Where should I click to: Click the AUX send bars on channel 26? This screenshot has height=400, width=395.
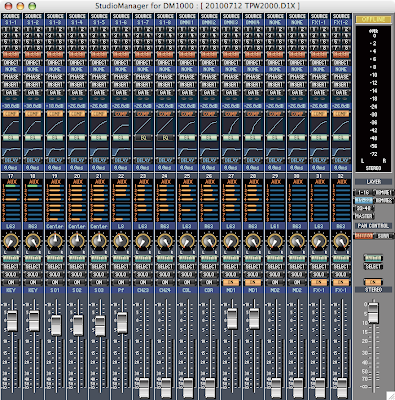(209, 203)
